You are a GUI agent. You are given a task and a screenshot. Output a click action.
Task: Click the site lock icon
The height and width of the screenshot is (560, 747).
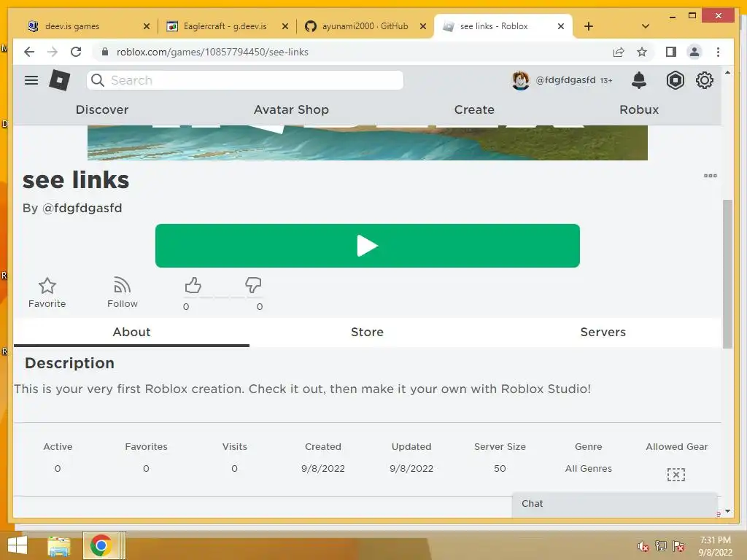[x=105, y=52]
